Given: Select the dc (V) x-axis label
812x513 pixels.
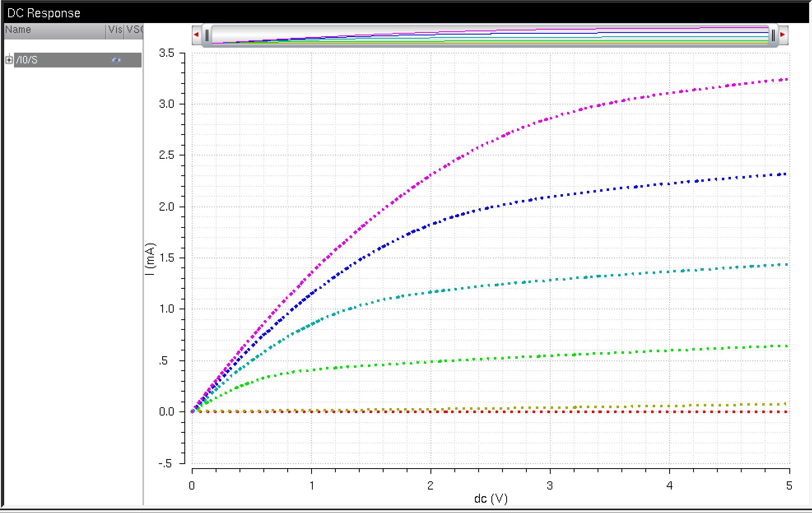Looking at the screenshot, I should coord(491,499).
